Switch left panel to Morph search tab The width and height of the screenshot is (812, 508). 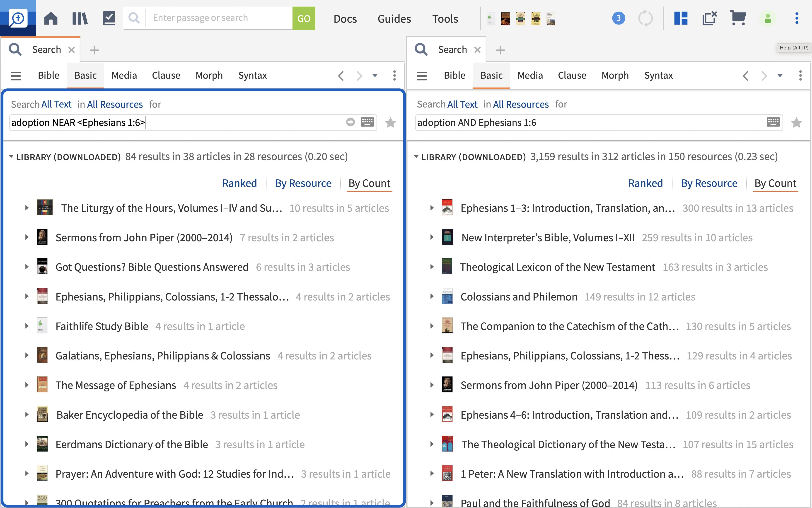[209, 76]
